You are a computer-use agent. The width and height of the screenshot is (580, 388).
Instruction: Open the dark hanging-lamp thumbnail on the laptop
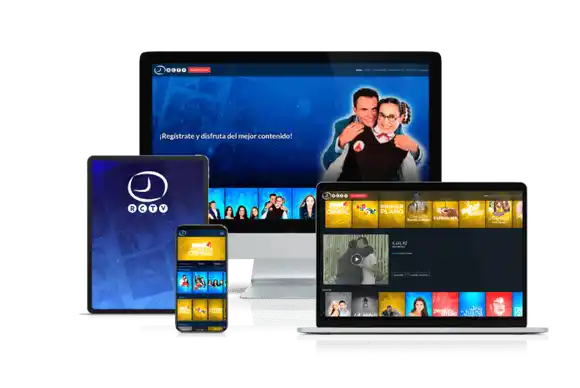[x=365, y=304]
